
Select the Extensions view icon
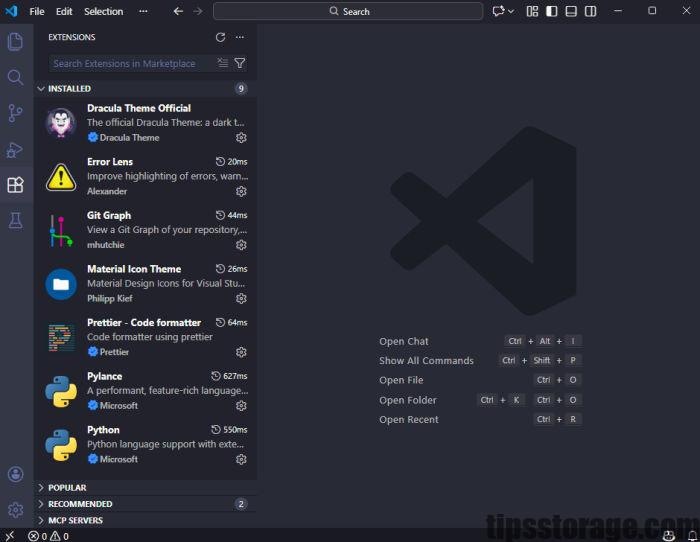click(x=16, y=185)
